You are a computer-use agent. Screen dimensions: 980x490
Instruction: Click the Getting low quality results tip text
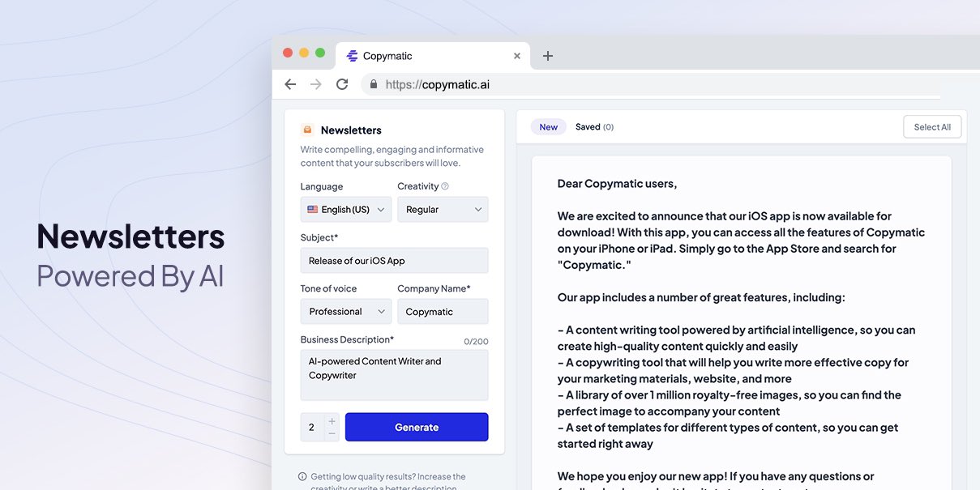point(388,482)
